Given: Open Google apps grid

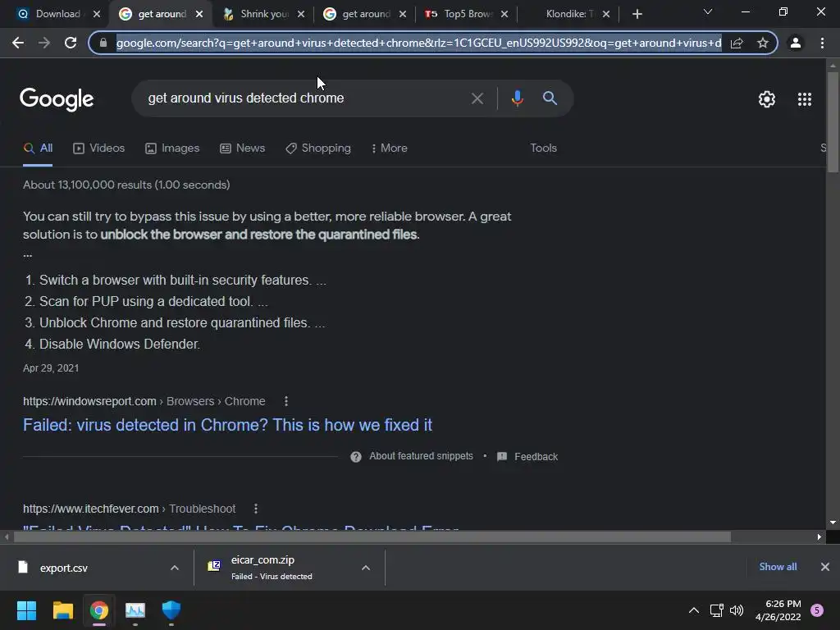Looking at the screenshot, I should (x=805, y=99).
